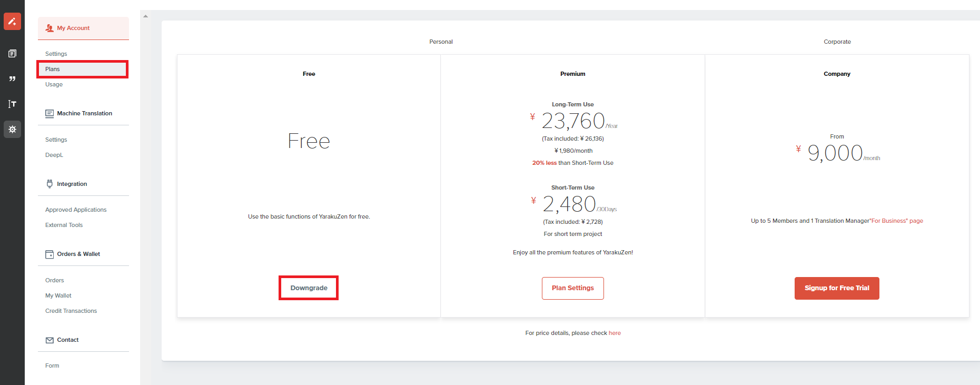Click the "20% less than Short-Term Use" text

click(x=573, y=163)
